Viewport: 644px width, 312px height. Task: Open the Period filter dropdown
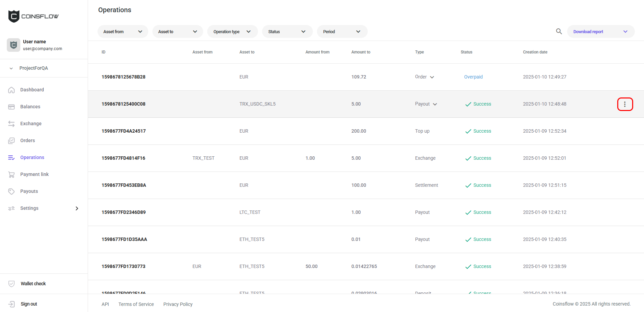click(342, 32)
